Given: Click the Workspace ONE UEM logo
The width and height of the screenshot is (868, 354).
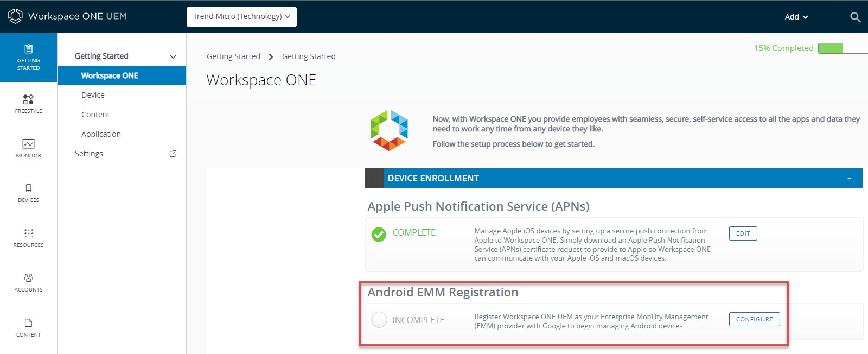Looking at the screenshot, I should coord(15,16).
